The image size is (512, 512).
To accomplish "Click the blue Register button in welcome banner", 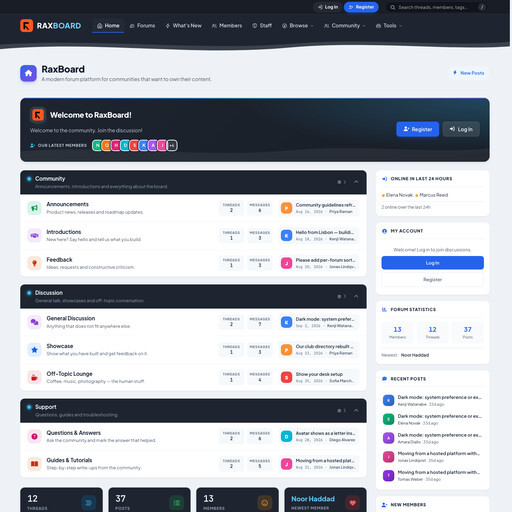I will (x=418, y=129).
